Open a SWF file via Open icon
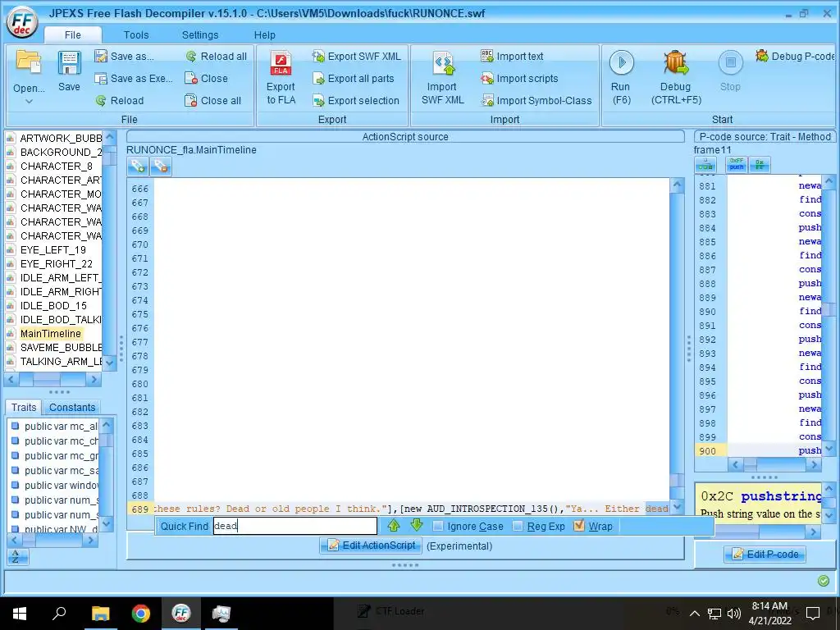The image size is (840, 630). (29, 62)
